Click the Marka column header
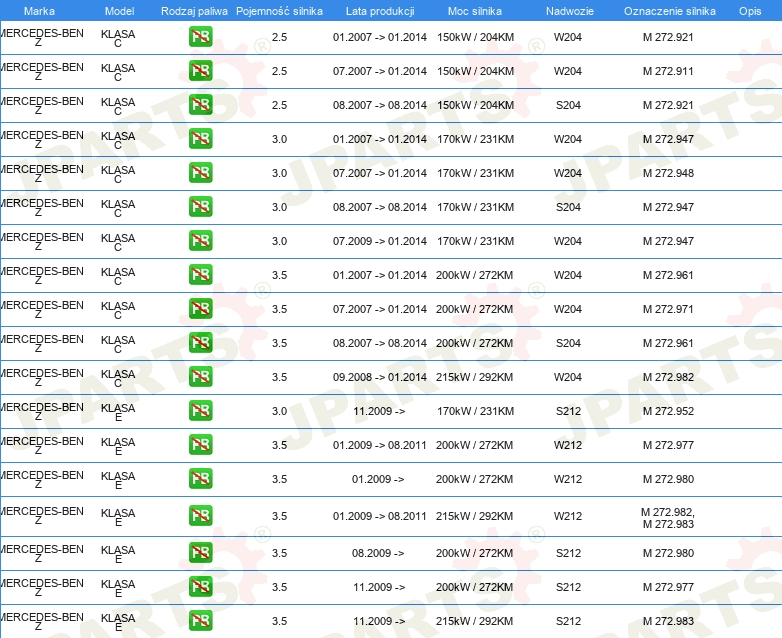 [39, 11]
